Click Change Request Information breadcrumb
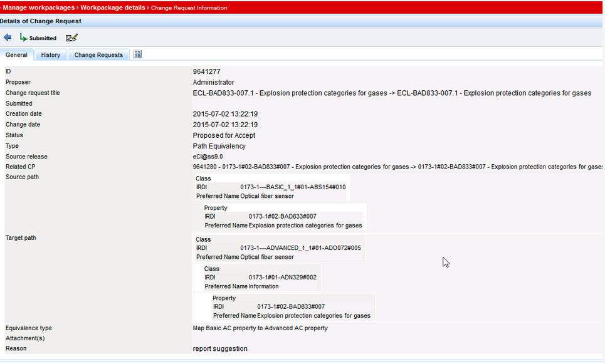Viewport: 605px width, 364px height. pyautogui.click(x=189, y=8)
